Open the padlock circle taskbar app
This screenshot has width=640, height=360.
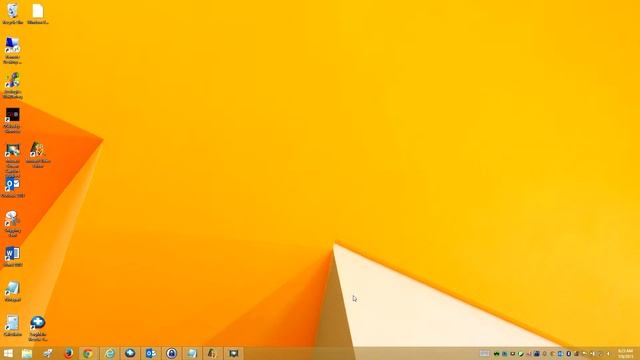(x=171, y=353)
